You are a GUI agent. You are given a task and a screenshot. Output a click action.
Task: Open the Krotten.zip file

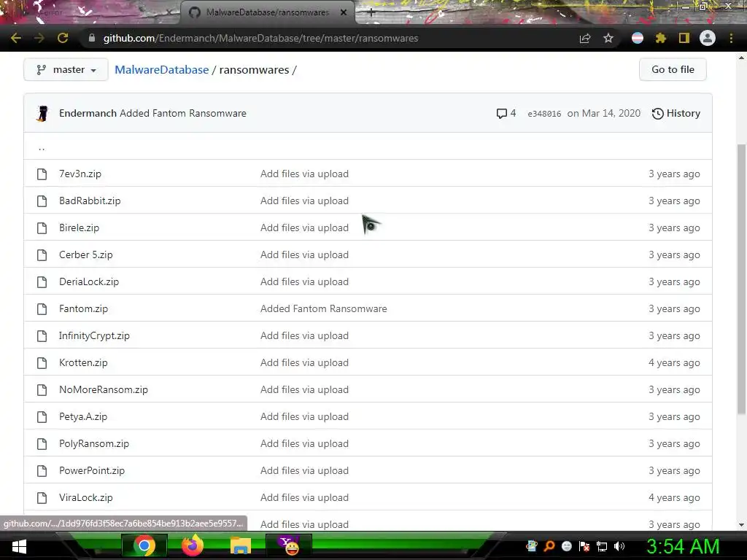coord(83,363)
